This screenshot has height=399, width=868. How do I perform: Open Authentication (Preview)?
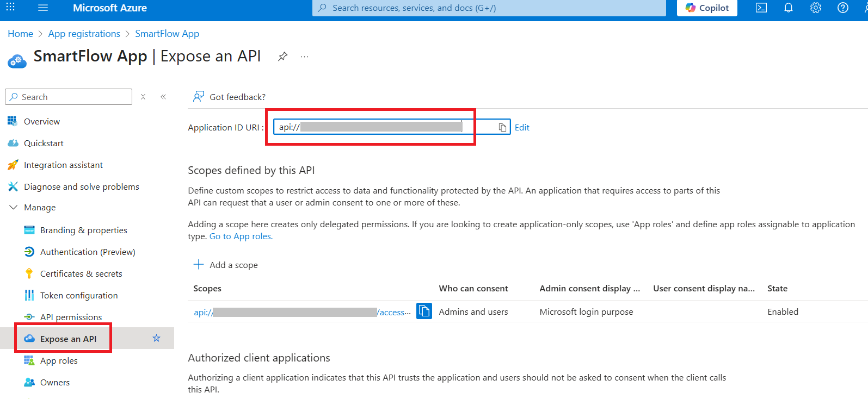click(x=87, y=252)
